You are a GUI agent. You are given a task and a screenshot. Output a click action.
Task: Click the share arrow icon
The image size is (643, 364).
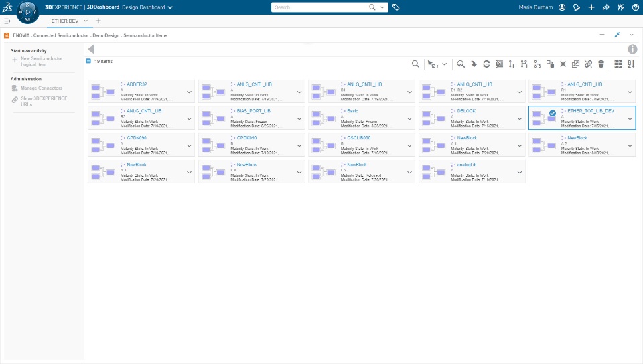[606, 7]
